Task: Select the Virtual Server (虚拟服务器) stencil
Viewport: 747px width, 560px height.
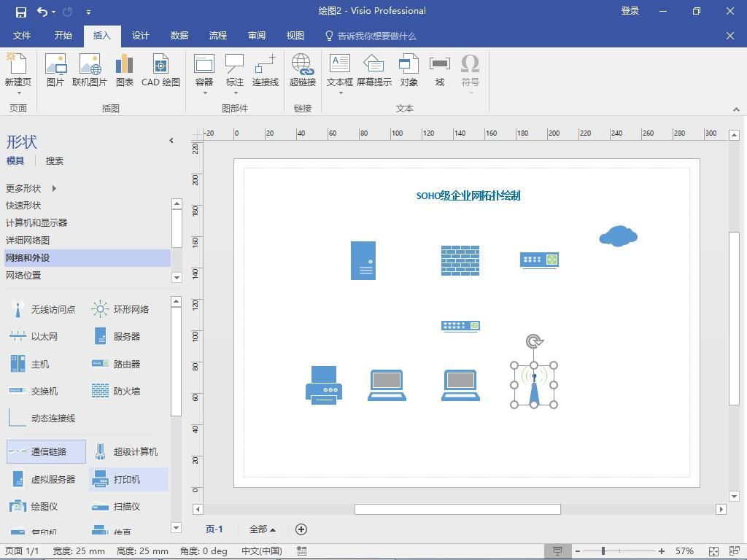Action: click(43, 479)
